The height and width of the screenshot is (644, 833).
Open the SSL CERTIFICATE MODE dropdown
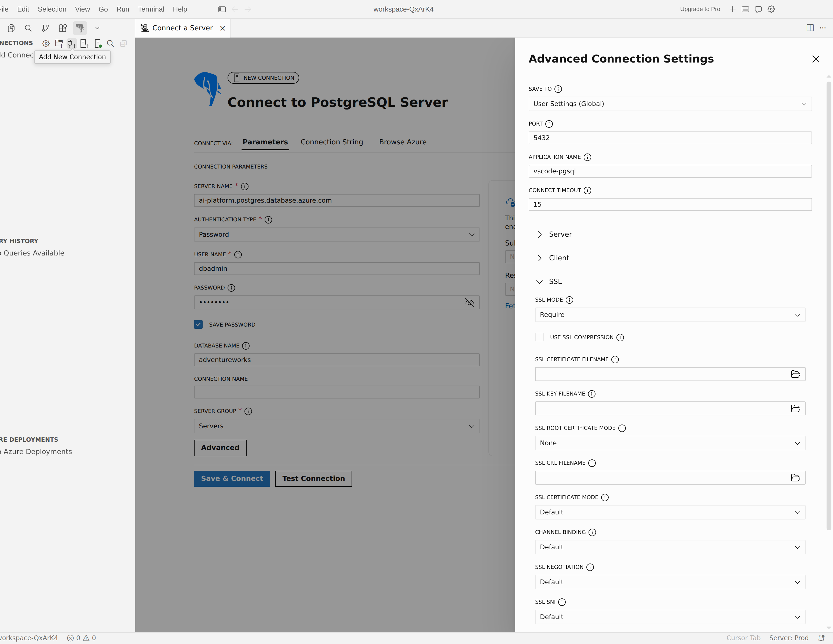point(670,513)
